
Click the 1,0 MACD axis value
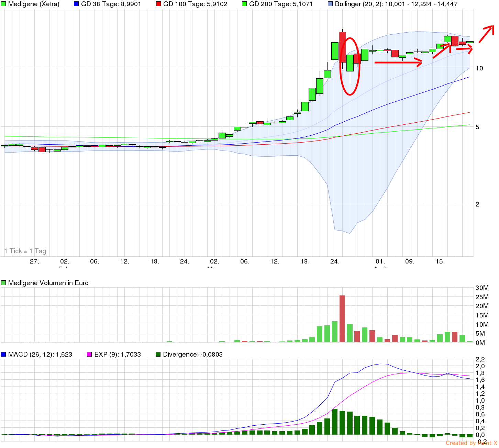pos(480,401)
